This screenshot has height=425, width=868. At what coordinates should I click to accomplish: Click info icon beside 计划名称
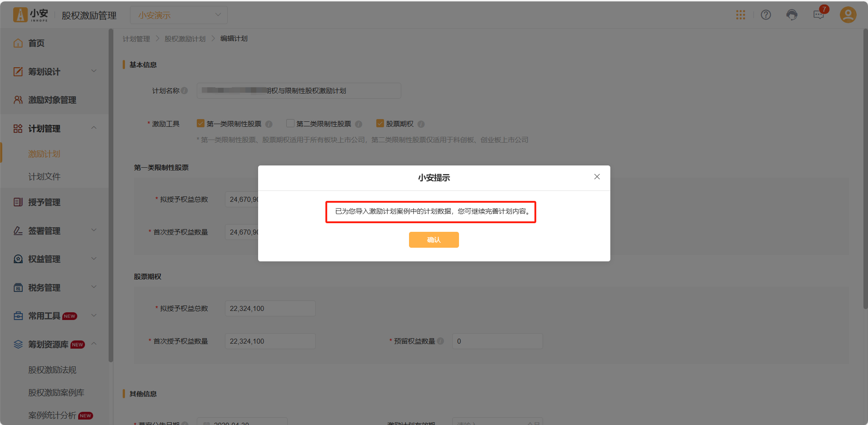(x=185, y=90)
